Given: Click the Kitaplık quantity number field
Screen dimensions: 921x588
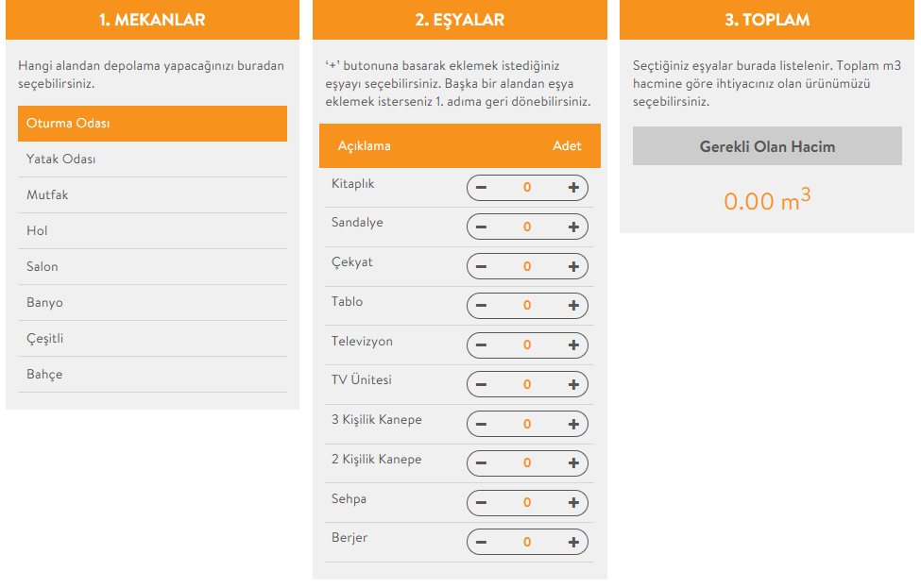Looking at the screenshot, I should pyautogui.click(x=527, y=188).
